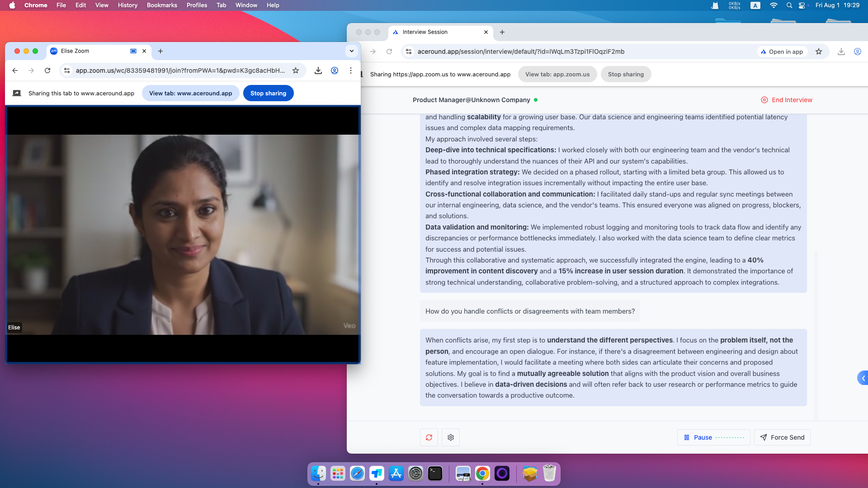The image size is (868, 488).
Task: Expand the blue side panel chevron
Action: (863, 378)
